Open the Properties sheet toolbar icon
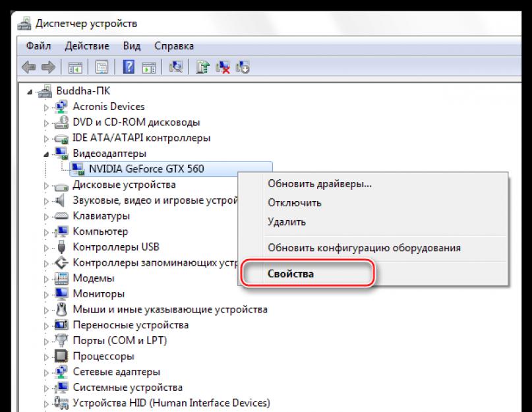The image size is (532, 412). pyautogui.click(x=102, y=67)
